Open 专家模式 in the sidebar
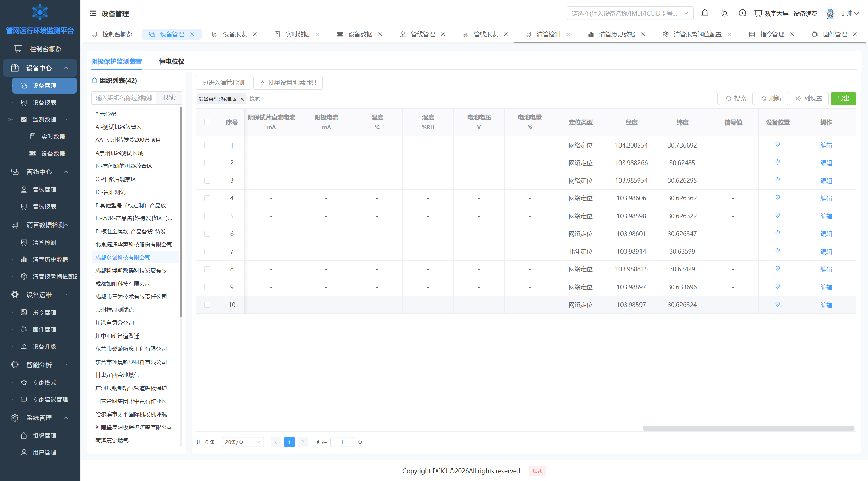Viewport: 868px width, 481px height. click(x=45, y=382)
